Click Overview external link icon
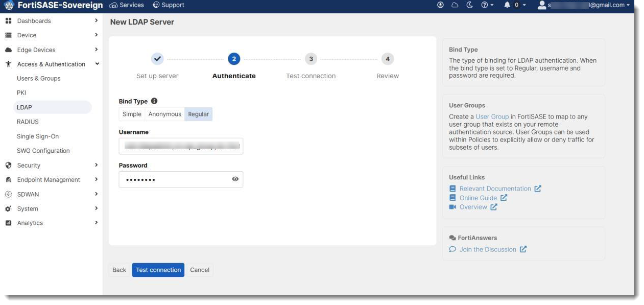 (x=494, y=207)
